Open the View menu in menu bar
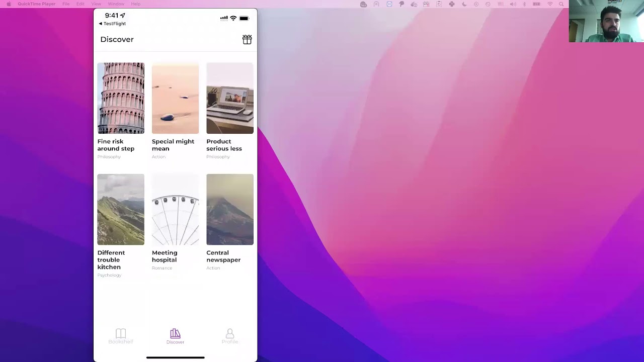The image size is (644, 362). (96, 4)
